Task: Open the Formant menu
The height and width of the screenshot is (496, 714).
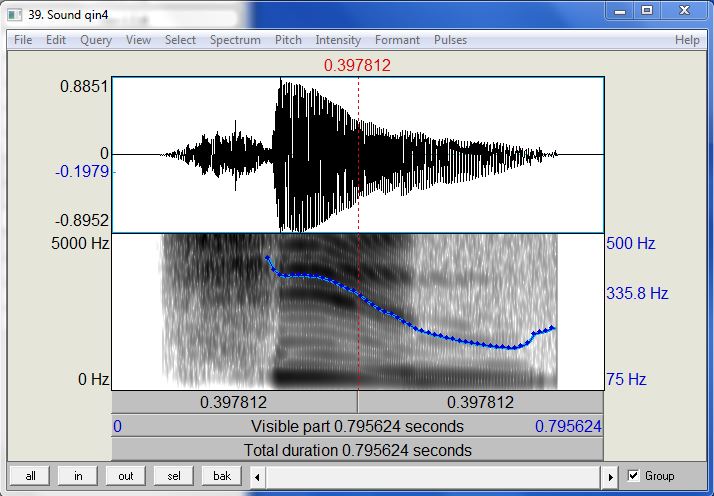Action: (398, 40)
